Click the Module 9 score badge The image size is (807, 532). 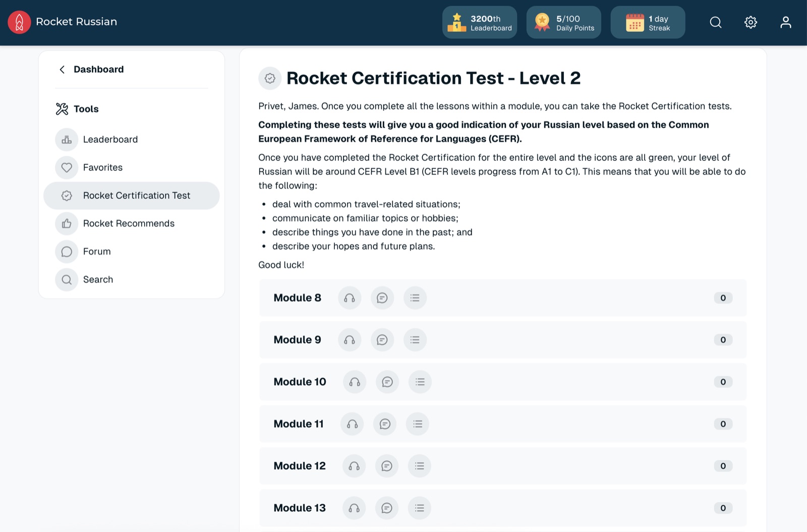[723, 340]
